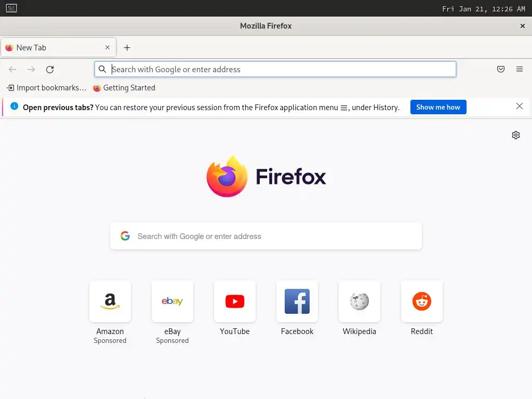Open the terminal icon in top panel
The image size is (532, 399).
11,8
